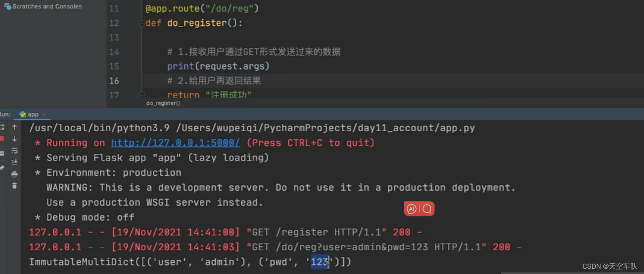Click the fold end marker at line 17
The height and width of the screenshot is (274, 644).
pos(141,95)
